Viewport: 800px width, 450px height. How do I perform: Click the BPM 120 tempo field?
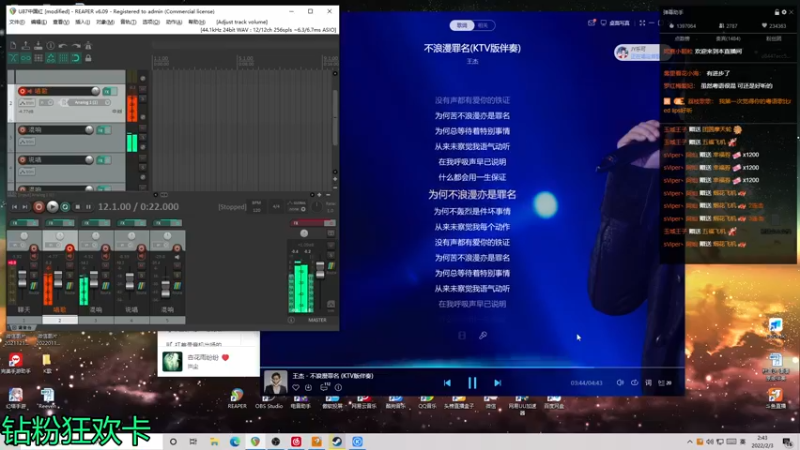tap(257, 206)
